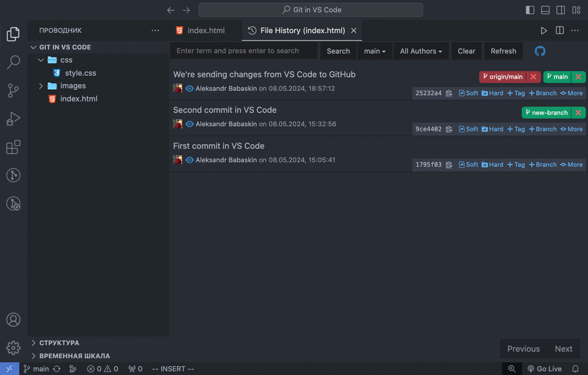Open Git History icon with clock badge

click(x=13, y=203)
